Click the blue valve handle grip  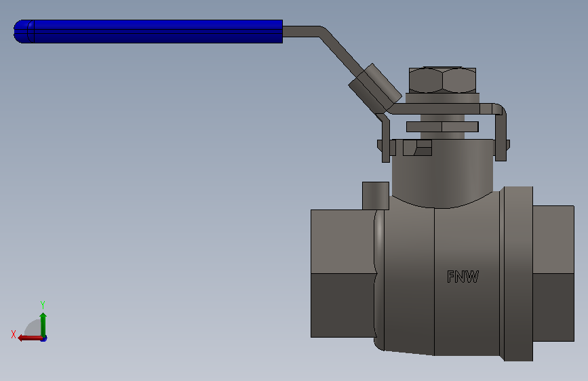point(148,31)
